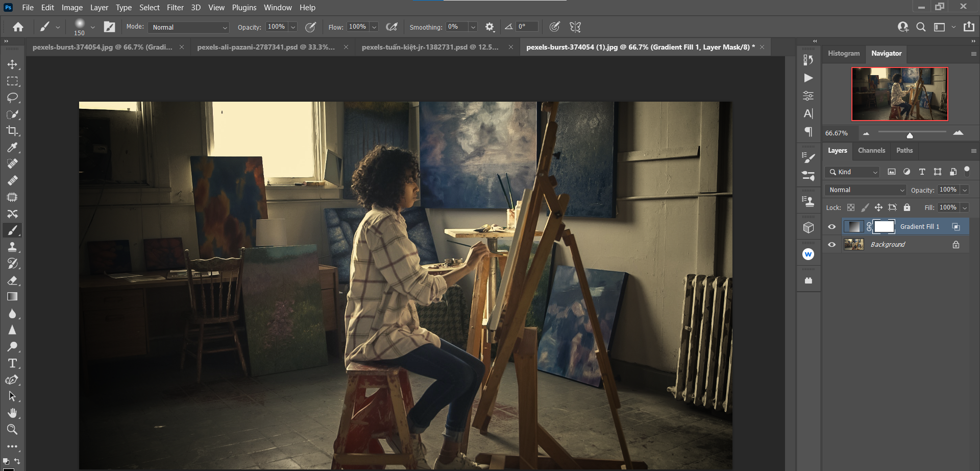Viewport: 980px width, 471px height.
Task: Click the Share icon
Action: [x=969, y=27]
